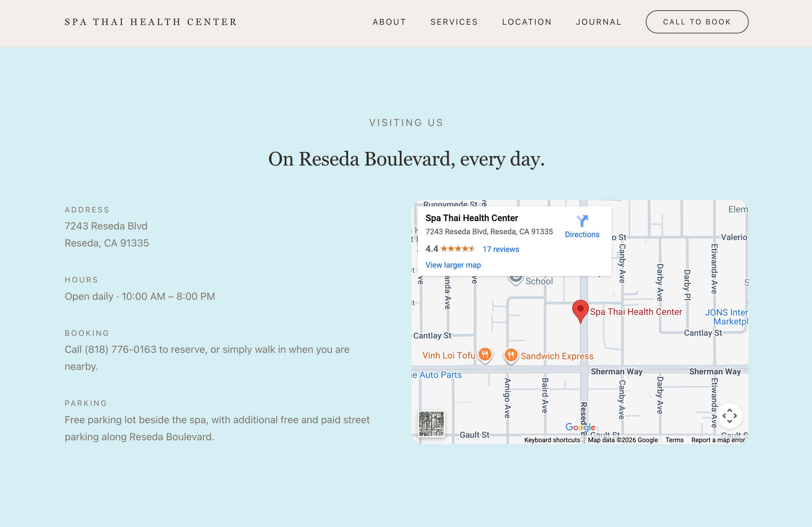The width and height of the screenshot is (812, 527).
Task: Open the ABOUT navigation item
Action: click(389, 21)
